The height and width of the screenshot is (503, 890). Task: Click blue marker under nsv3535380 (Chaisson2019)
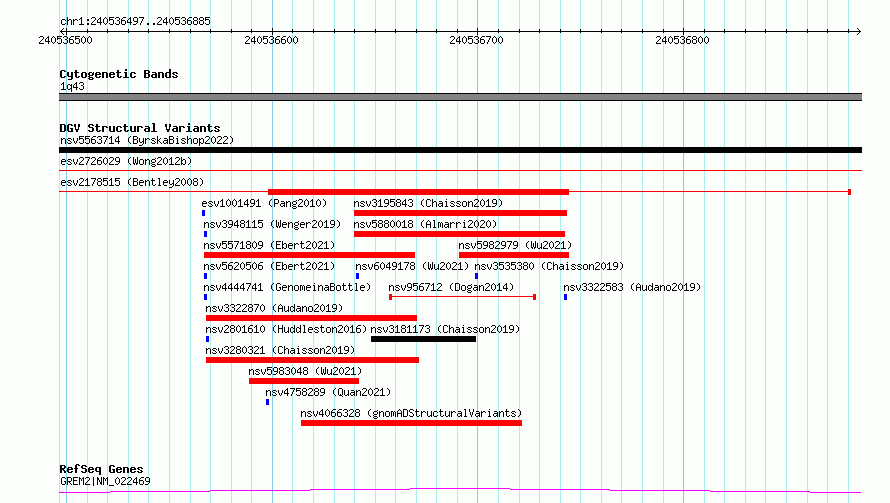(x=476, y=276)
